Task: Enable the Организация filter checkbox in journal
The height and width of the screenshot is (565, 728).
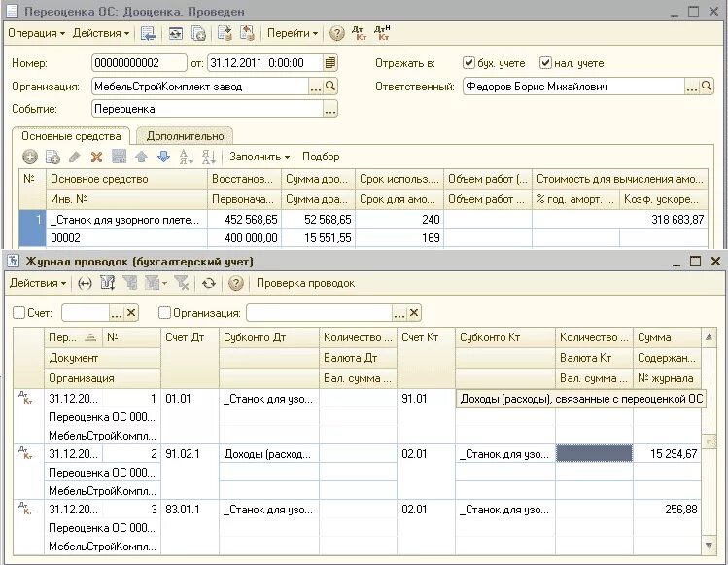Action: [x=164, y=313]
